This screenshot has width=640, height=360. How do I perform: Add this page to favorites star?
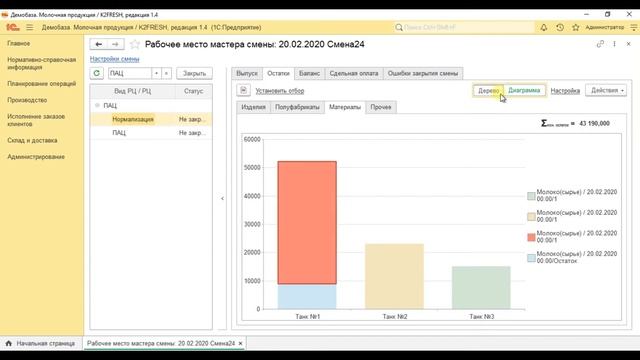(x=135, y=44)
